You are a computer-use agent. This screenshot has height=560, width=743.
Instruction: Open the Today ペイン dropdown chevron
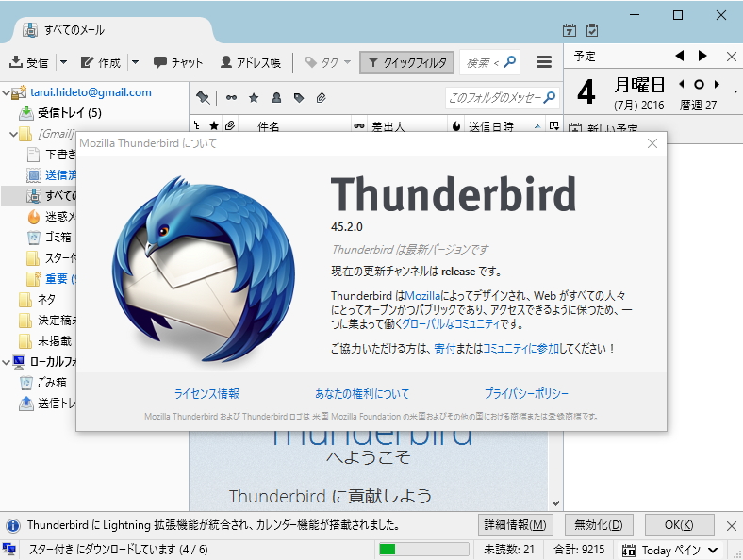click(713, 550)
